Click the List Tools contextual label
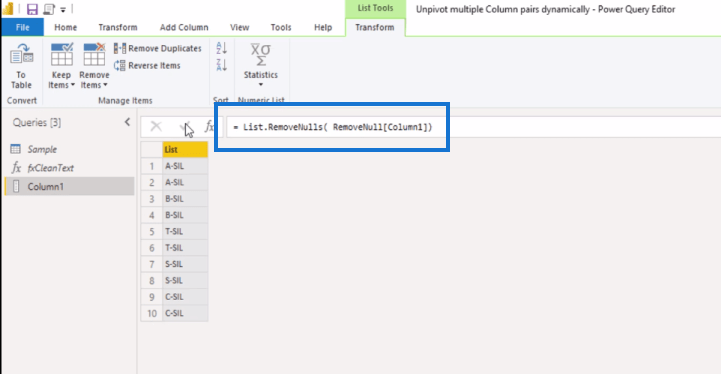 [375, 8]
